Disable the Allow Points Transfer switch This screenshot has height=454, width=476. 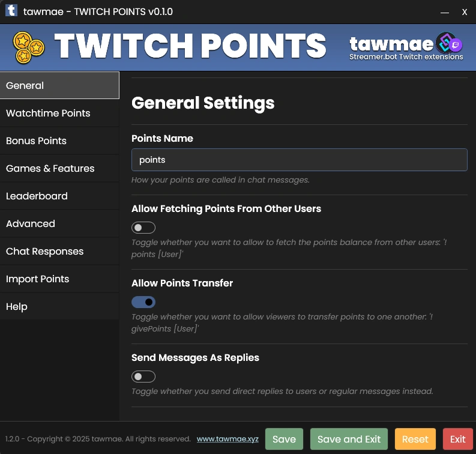143,302
